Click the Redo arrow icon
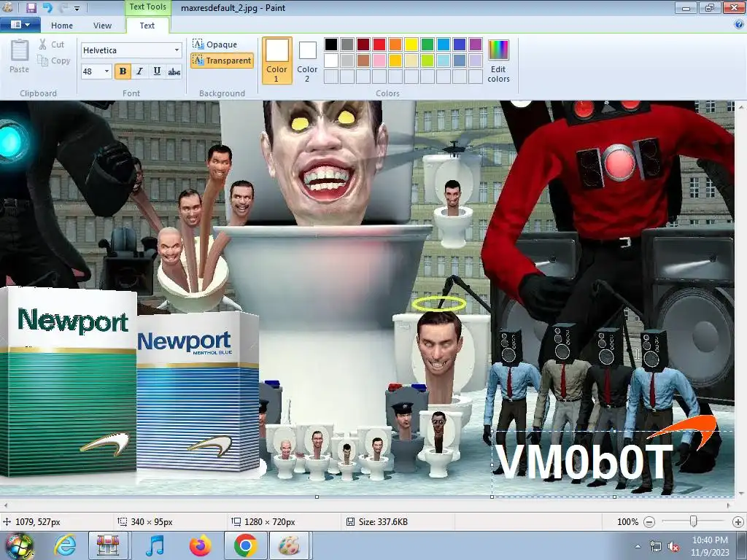Image resolution: width=747 pixels, height=560 pixels. pyautogui.click(x=63, y=7)
